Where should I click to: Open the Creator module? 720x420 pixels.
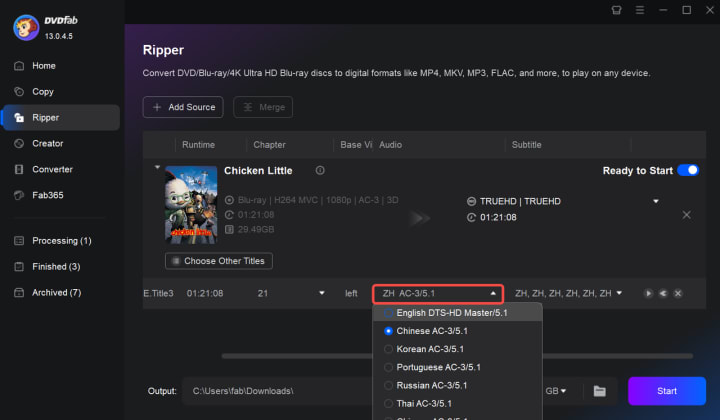[47, 144]
